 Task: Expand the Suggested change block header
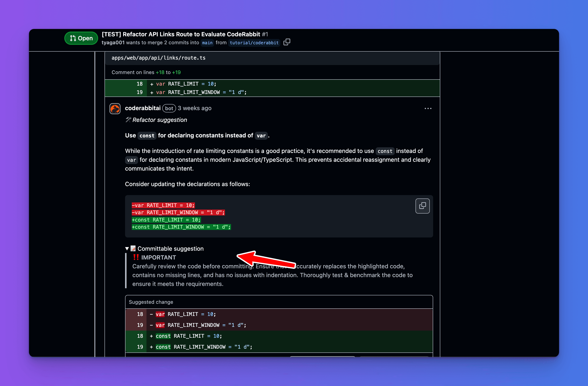click(151, 302)
